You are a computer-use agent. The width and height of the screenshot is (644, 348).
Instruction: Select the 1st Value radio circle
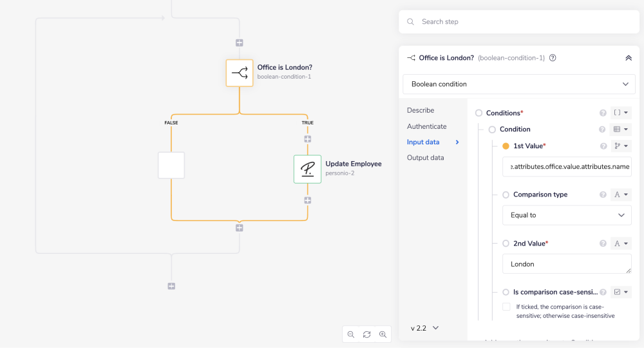506,146
